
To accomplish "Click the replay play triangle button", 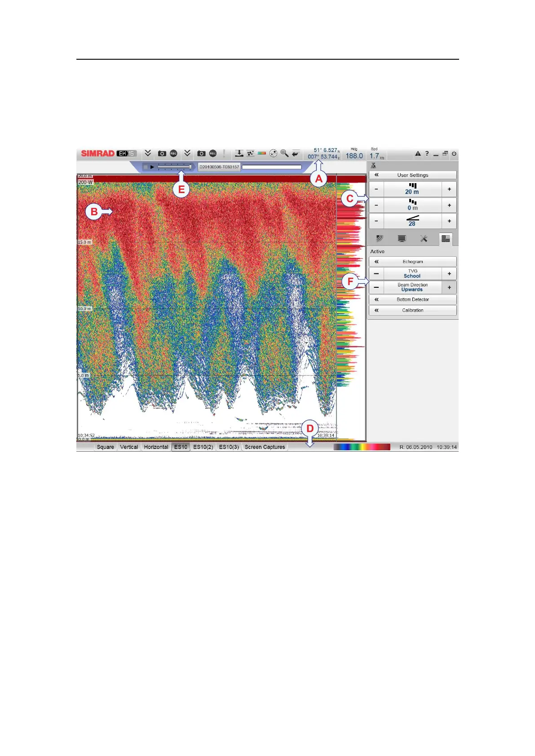I will (x=152, y=167).
